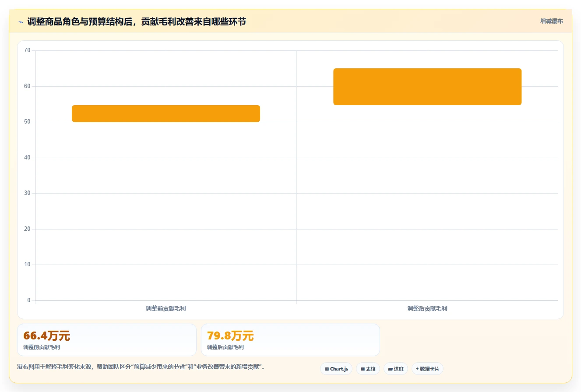
Task: Select the 进度 tag chip
Action: click(x=396, y=369)
